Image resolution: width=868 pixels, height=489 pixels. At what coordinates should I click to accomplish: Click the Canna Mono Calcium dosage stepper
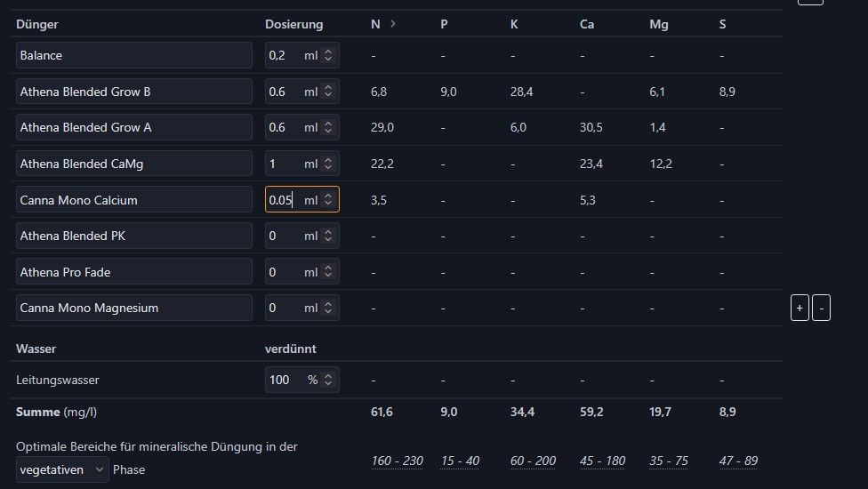328,200
